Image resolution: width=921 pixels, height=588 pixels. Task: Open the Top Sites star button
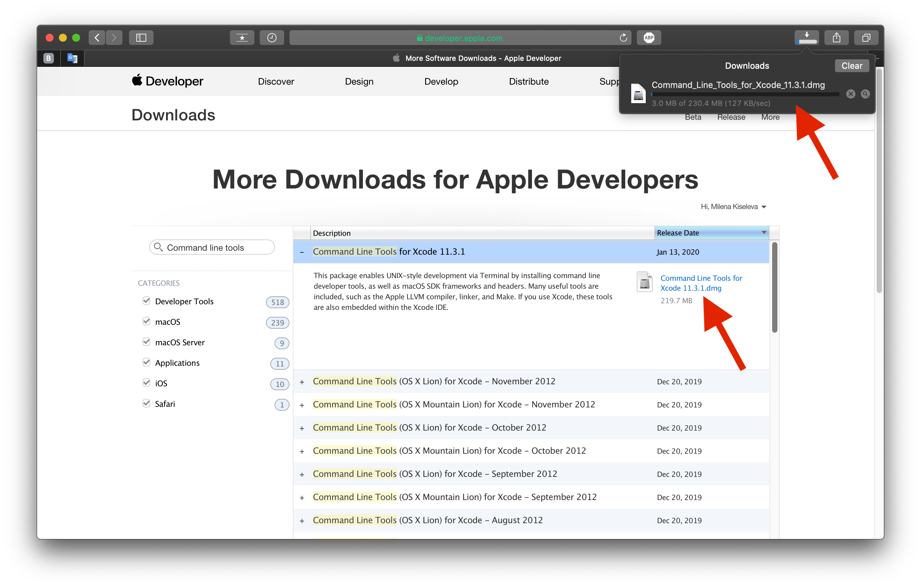242,37
